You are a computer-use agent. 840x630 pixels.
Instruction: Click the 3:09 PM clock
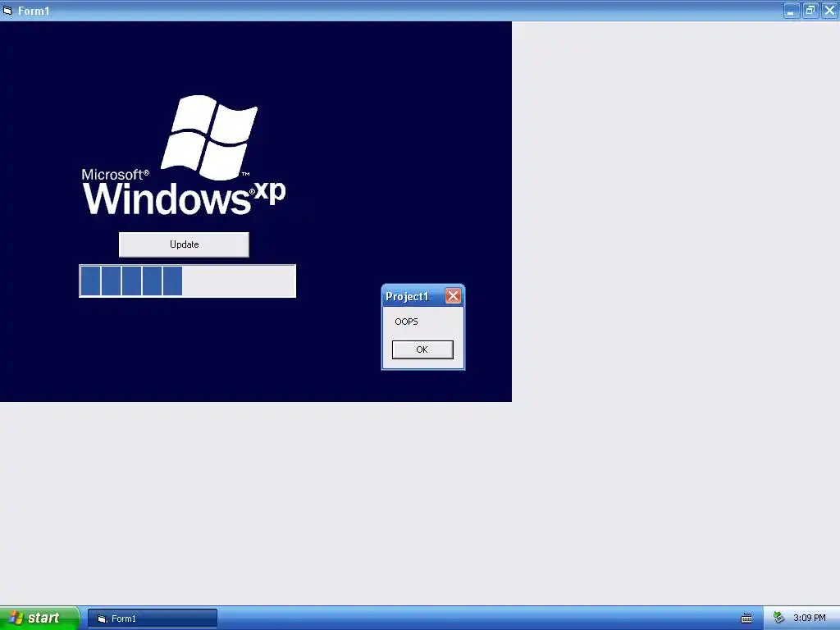[x=810, y=618]
